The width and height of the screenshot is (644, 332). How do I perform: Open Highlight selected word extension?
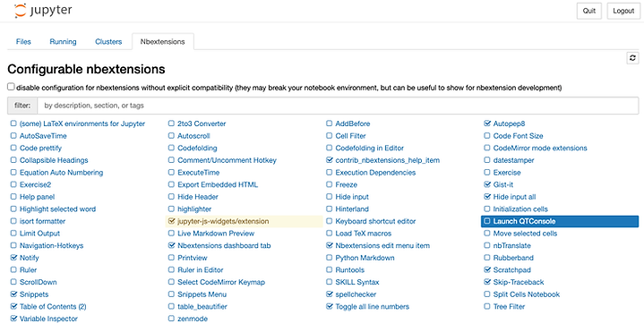pos(57,209)
